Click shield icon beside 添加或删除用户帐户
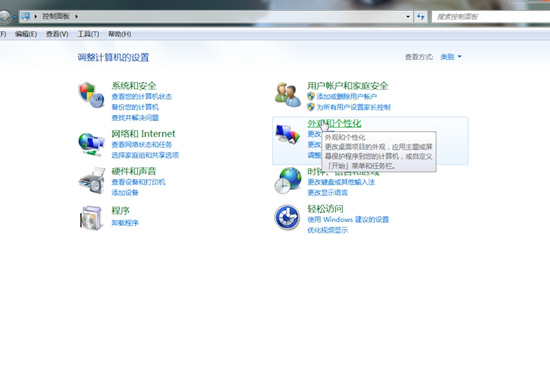 tap(311, 96)
